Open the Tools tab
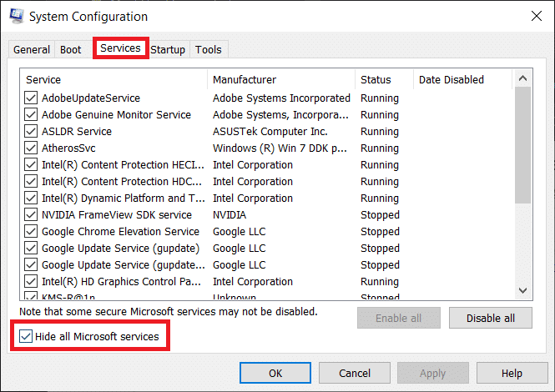 (x=209, y=50)
